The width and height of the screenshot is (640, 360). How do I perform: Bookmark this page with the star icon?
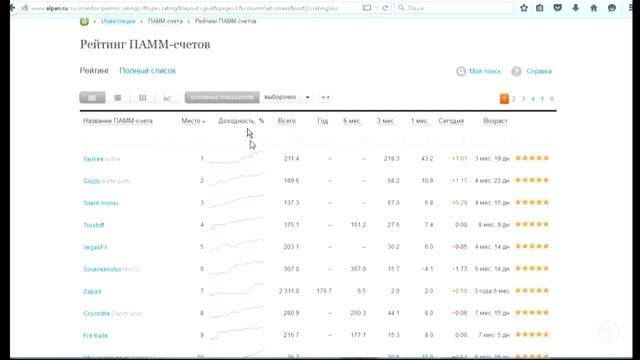(524, 8)
